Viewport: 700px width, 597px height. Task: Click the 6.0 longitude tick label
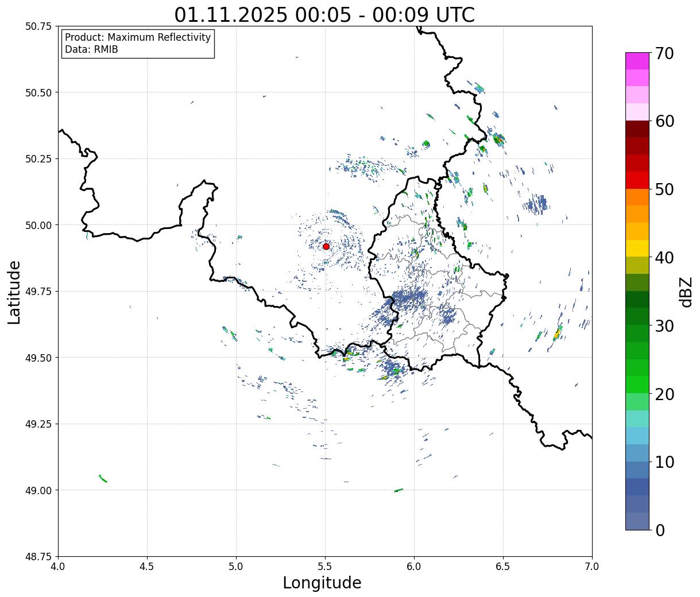[414, 567]
